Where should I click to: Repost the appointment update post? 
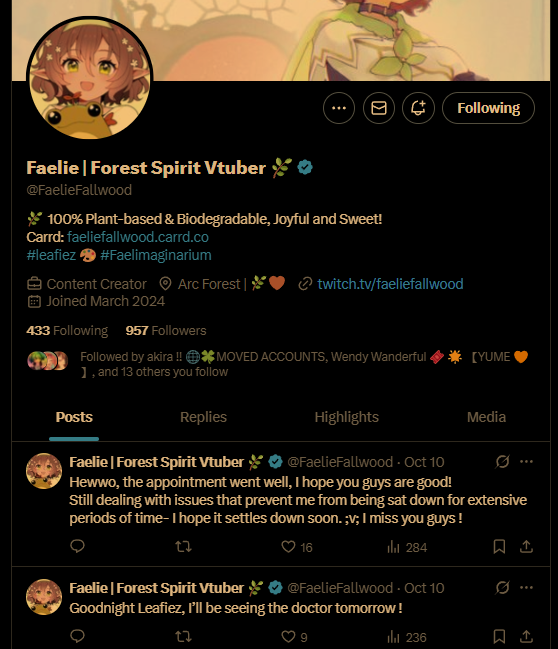(183, 546)
